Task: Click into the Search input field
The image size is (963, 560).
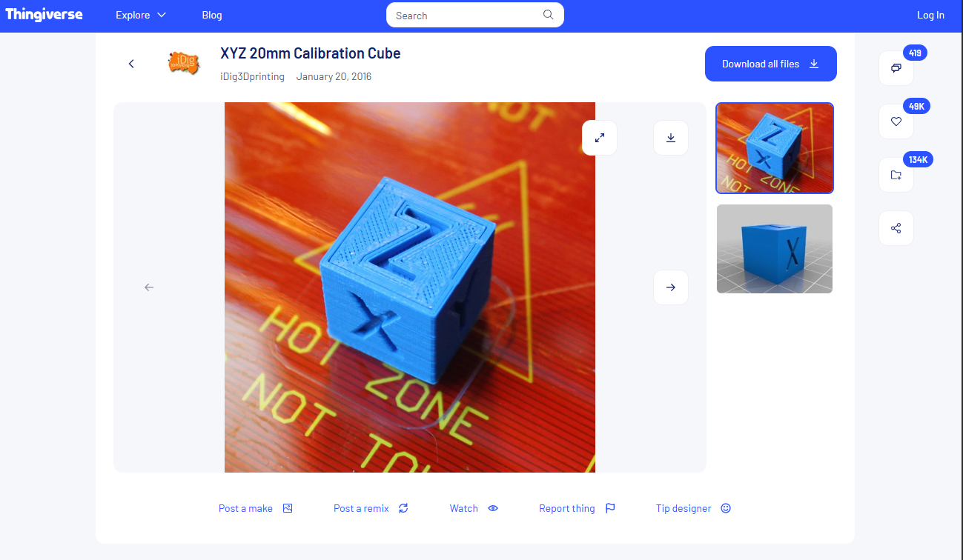Action: (x=467, y=15)
